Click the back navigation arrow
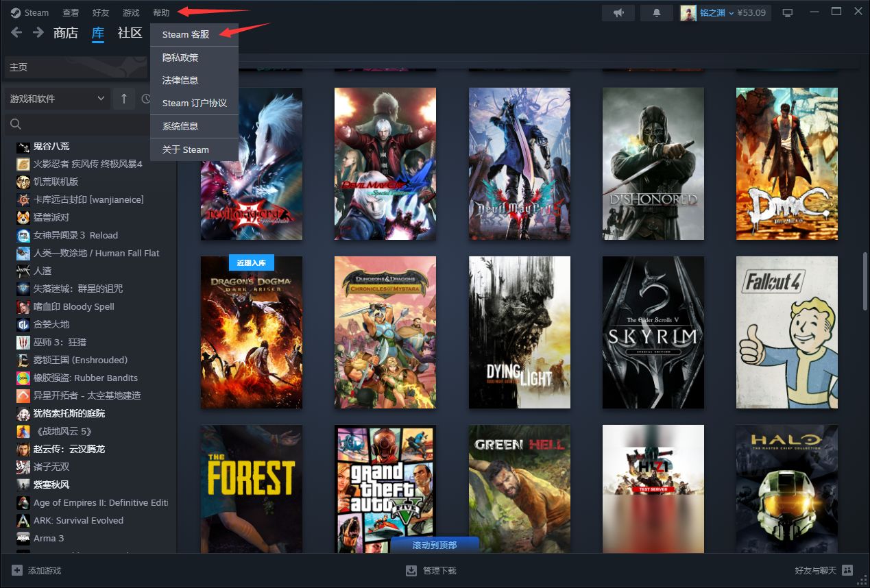The image size is (870, 588). [x=16, y=32]
